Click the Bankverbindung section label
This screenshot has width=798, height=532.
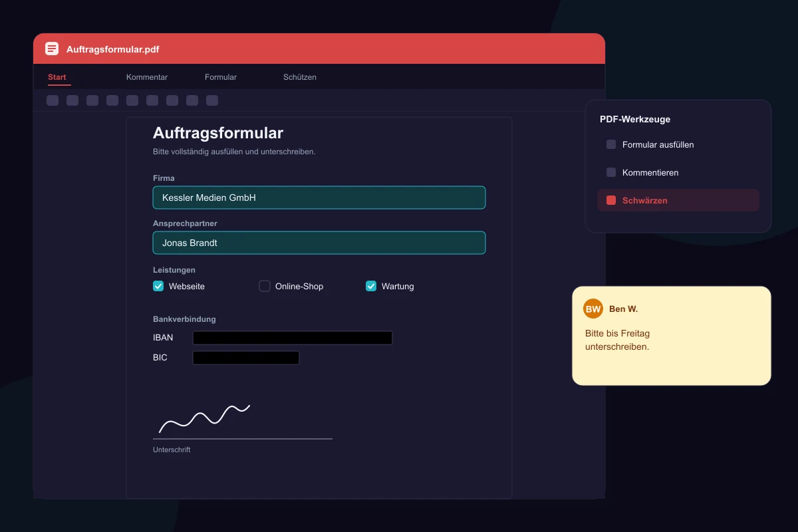click(184, 319)
